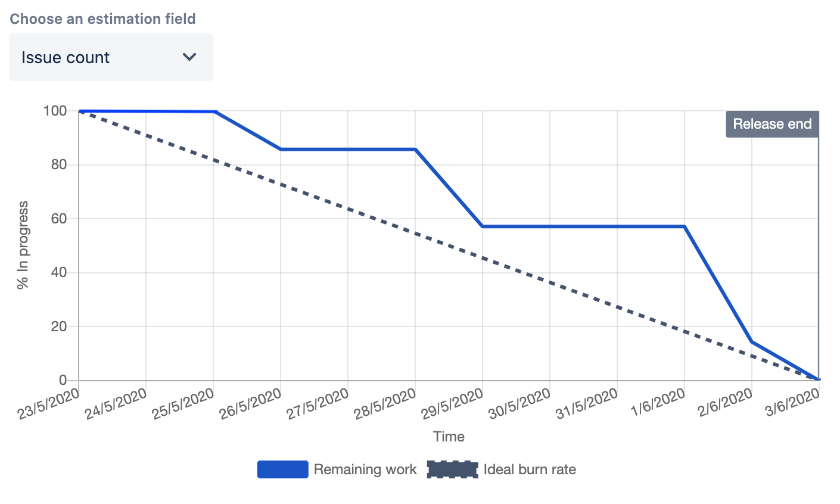The width and height of the screenshot is (840, 504).
Task: Open the Issue count estimation dropdown
Action: (x=111, y=57)
